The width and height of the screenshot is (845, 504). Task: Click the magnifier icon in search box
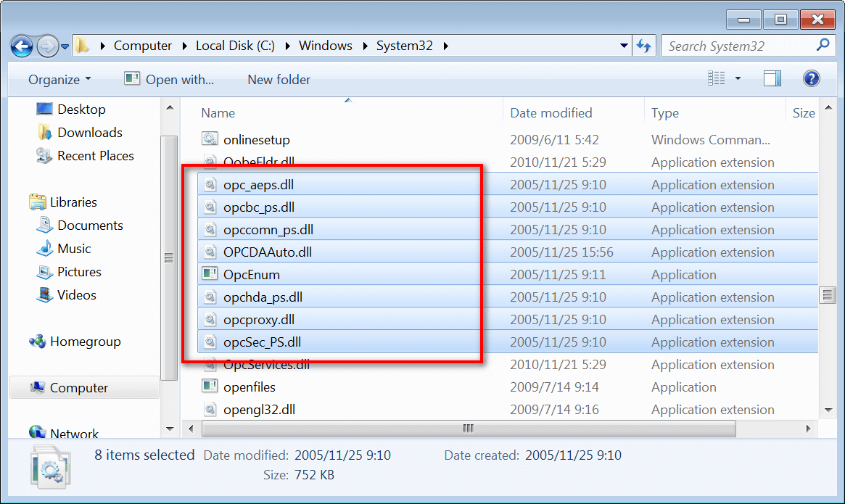pyautogui.click(x=823, y=46)
